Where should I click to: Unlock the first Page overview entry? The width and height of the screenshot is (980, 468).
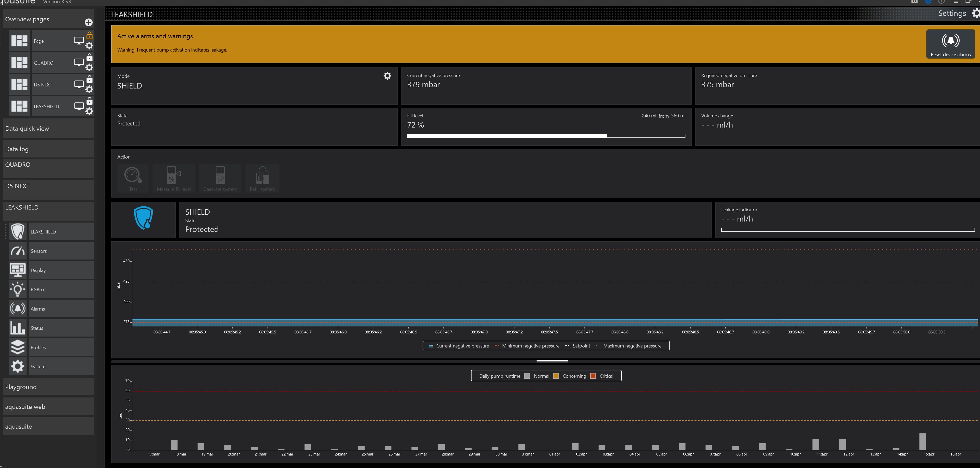click(90, 36)
